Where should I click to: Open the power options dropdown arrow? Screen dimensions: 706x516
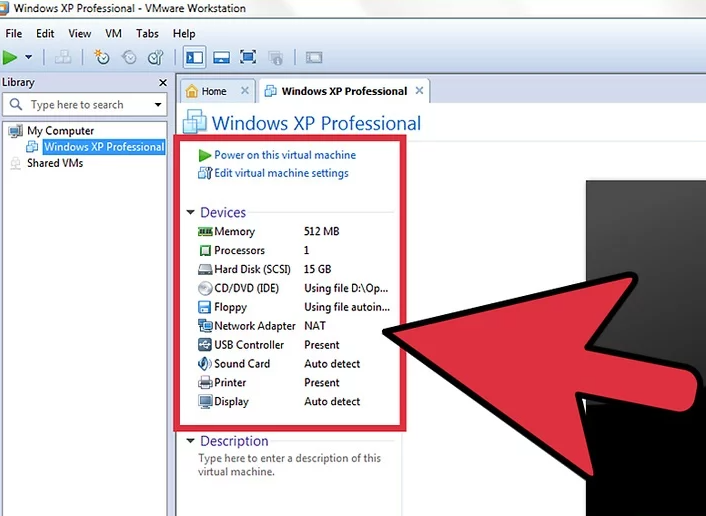[28, 57]
